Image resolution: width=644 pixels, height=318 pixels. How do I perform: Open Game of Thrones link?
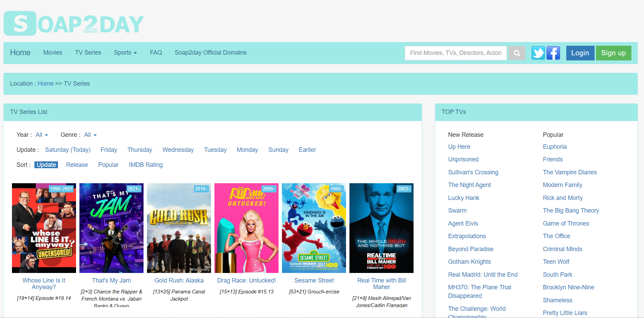click(x=566, y=223)
